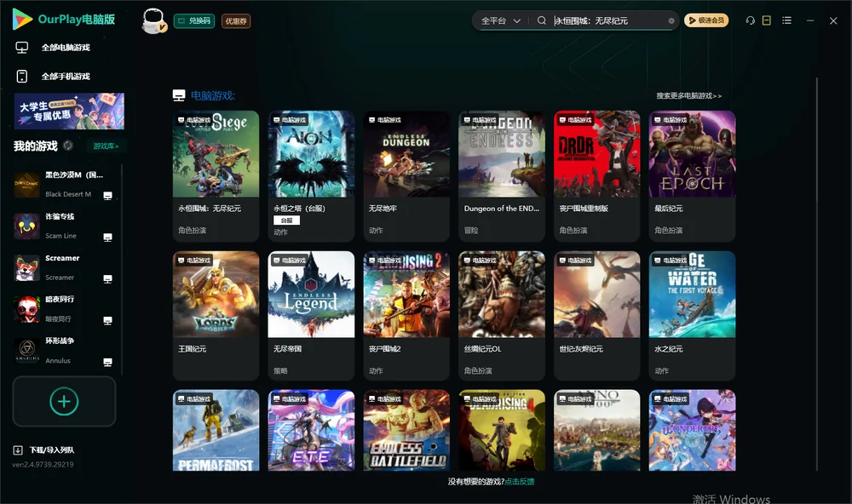Open customer service headset icon
This screenshot has height=504, width=852.
750,20
